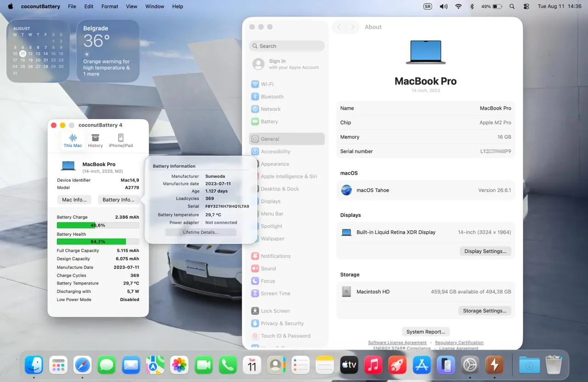Open Music from the Dock
588x382 pixels.
coord(373,365)
